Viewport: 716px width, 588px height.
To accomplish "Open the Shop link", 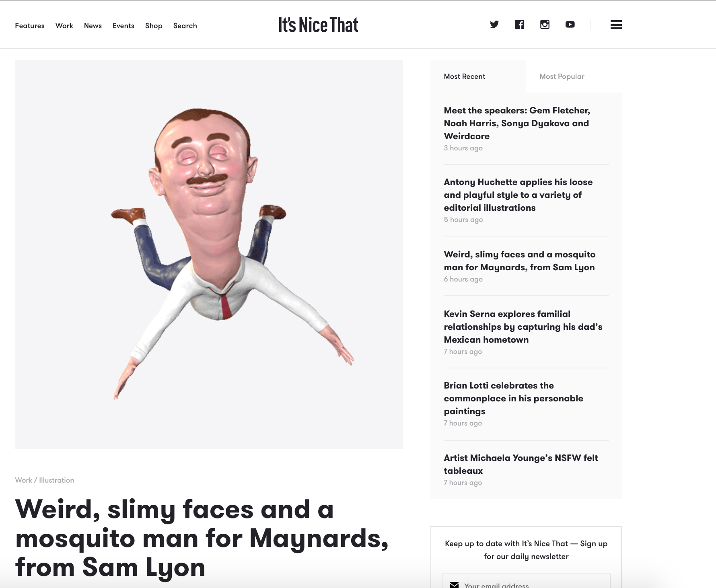I will point(154,26).
